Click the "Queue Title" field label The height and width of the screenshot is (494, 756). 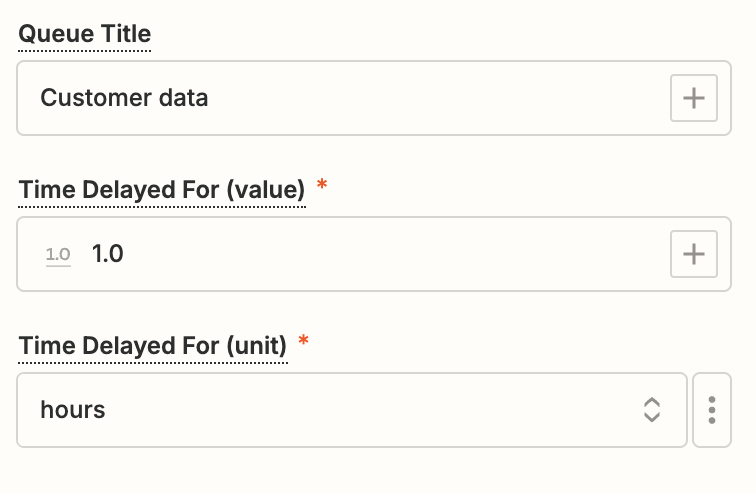(85, 35)
